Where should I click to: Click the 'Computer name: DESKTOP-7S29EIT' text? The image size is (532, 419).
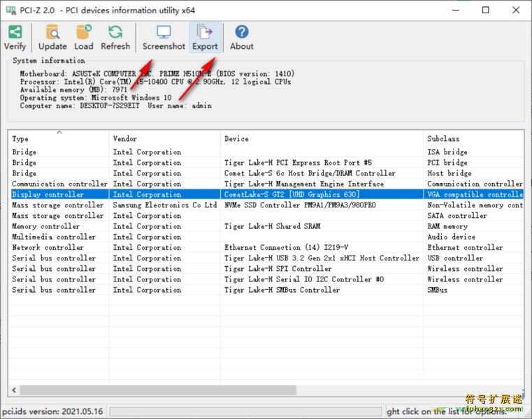[80, 105]
